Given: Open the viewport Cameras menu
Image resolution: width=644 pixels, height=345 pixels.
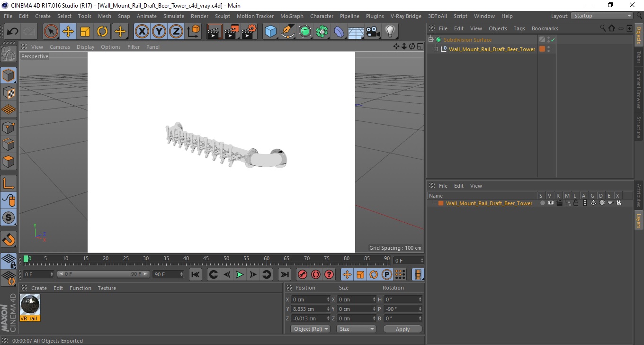Looking at the screenshot, I should 60,47.
